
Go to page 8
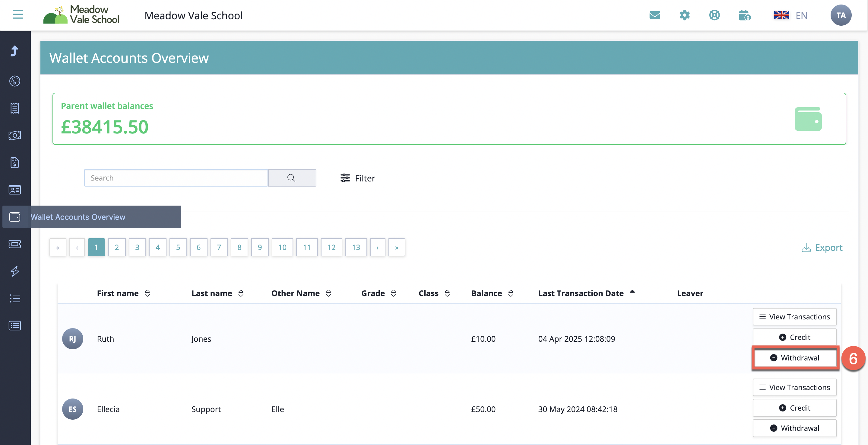[239, 247]
